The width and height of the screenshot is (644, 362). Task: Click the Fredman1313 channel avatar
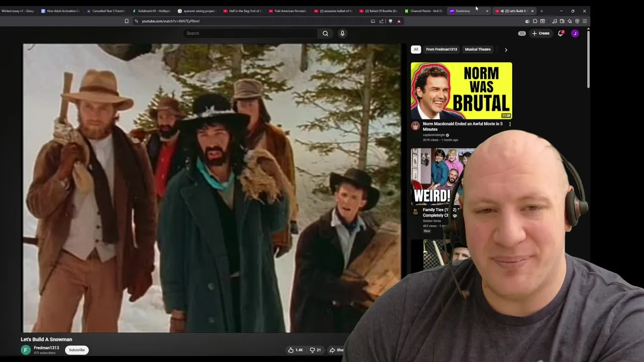(26, 350)
